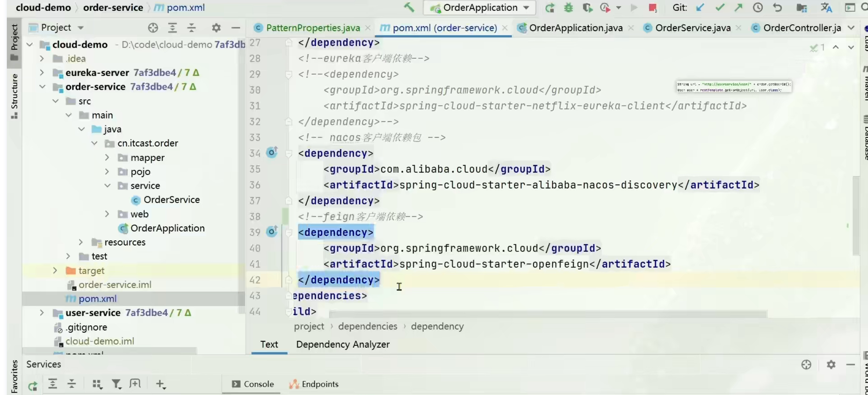Click the Debug bug icon in the toolbar

568,8
